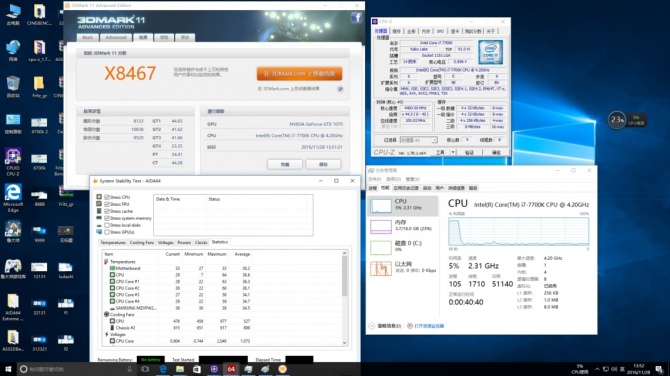
Task: Switch to the Cooling Fans tab
Action: point(141,243)
